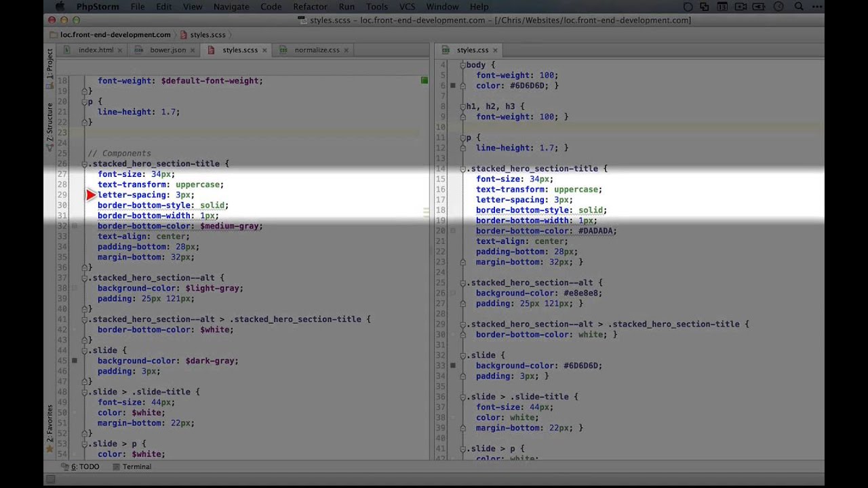Click the styles.scss breadcrumb
The width and height of the screenshot is (868, 488).
[x=208, y=35]
